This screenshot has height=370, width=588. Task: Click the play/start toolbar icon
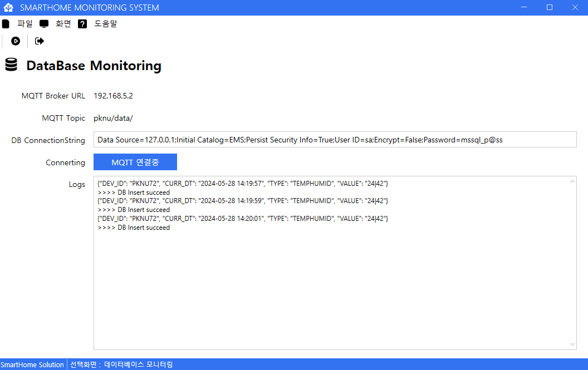[x=16, y=41]
